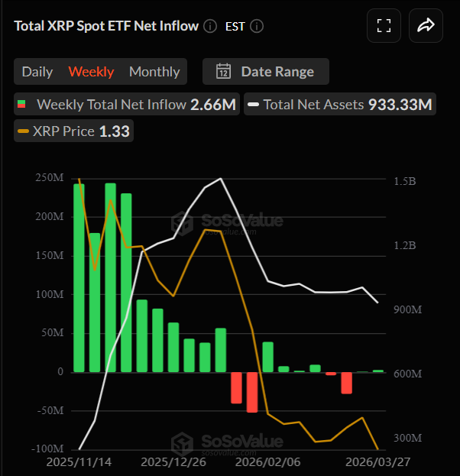Switch to the Monthly view
This screenshot has width=460, height=476.
pos(154,72)
